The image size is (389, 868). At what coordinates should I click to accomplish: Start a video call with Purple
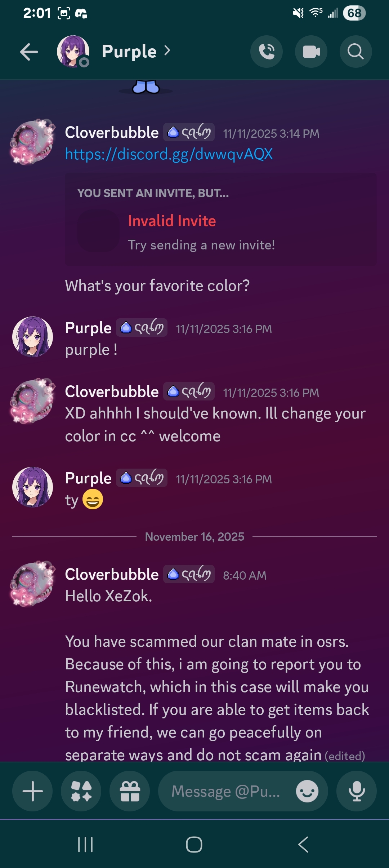click(x=311, y=52)
